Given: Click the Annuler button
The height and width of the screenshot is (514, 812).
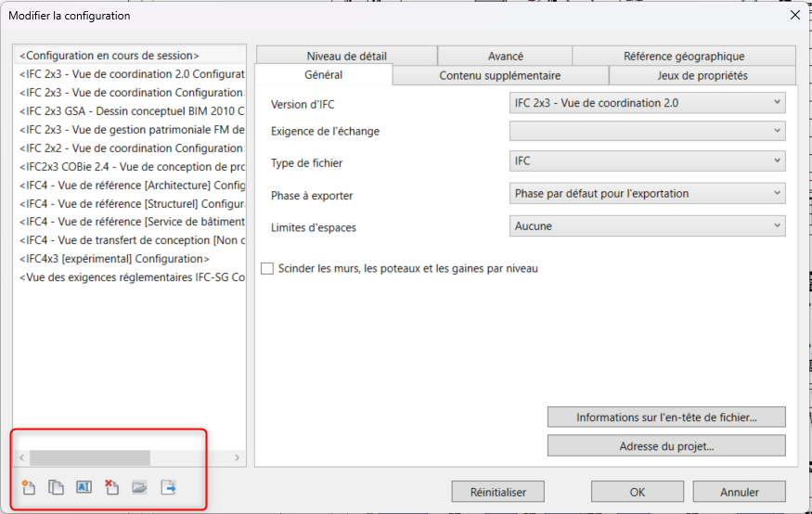Looking at the screenshot, I should tap(740, 492).
